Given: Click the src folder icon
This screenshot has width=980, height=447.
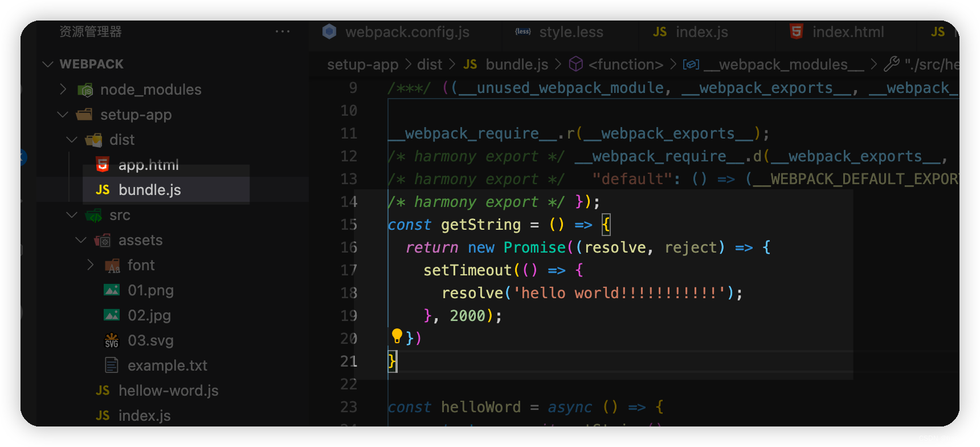Looking at the screenshot, I should click(x=94, y=216).
